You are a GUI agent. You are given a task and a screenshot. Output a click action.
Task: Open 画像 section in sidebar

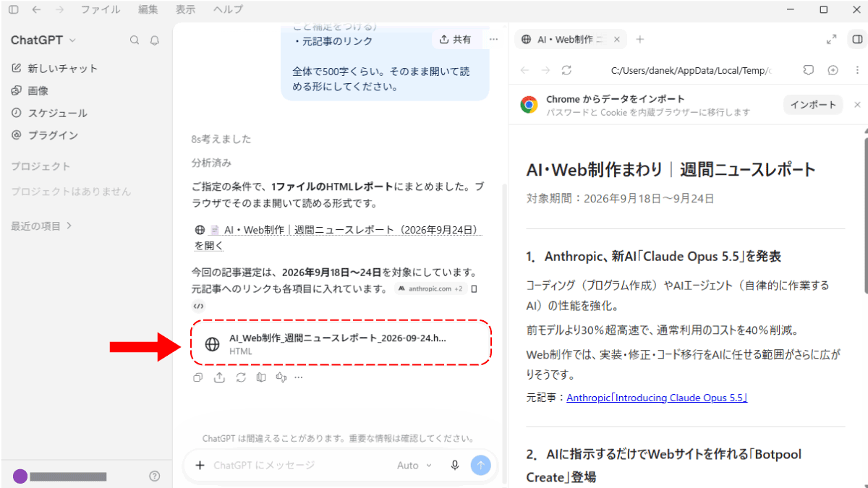[30, 90]
